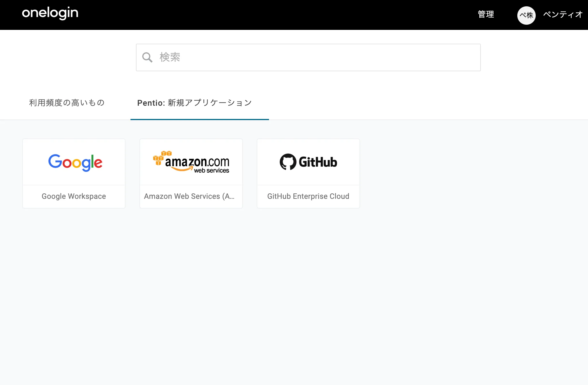Open the ペ株 user avatar circle
The height and width of the screenshot is (385, 588).
coord(526,15)
